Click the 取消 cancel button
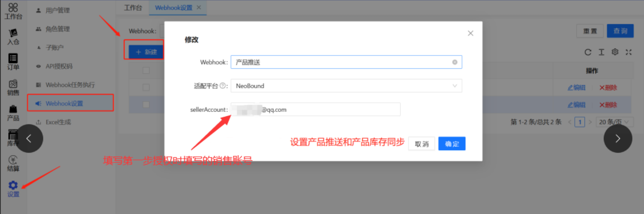644x214 pixels. (x=422, y=144)
